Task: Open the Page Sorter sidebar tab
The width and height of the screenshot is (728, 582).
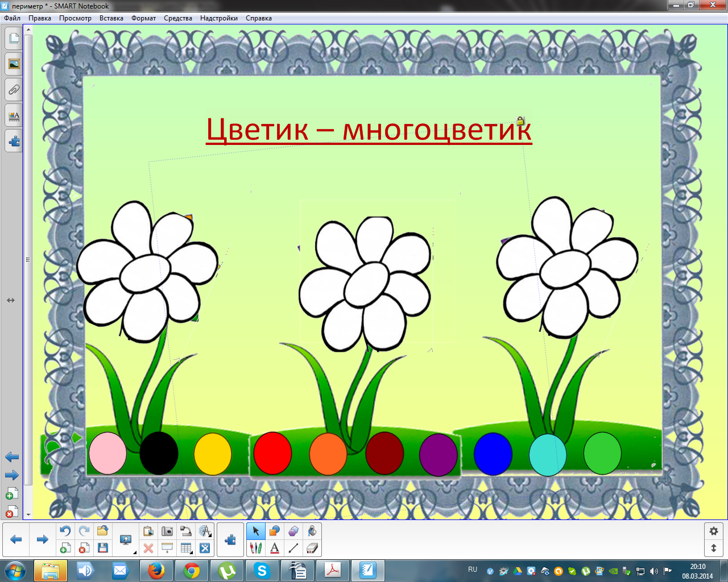Action: [x=14, y=38]
